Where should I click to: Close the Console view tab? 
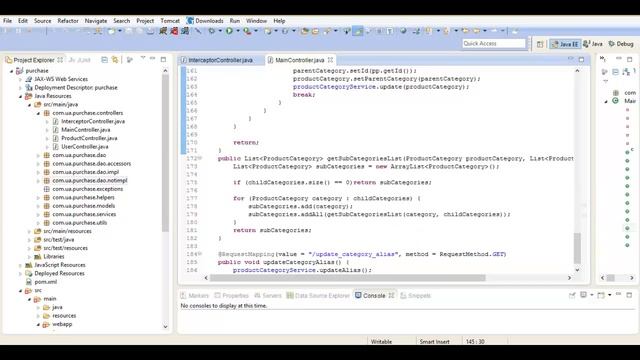coord(391,296)
